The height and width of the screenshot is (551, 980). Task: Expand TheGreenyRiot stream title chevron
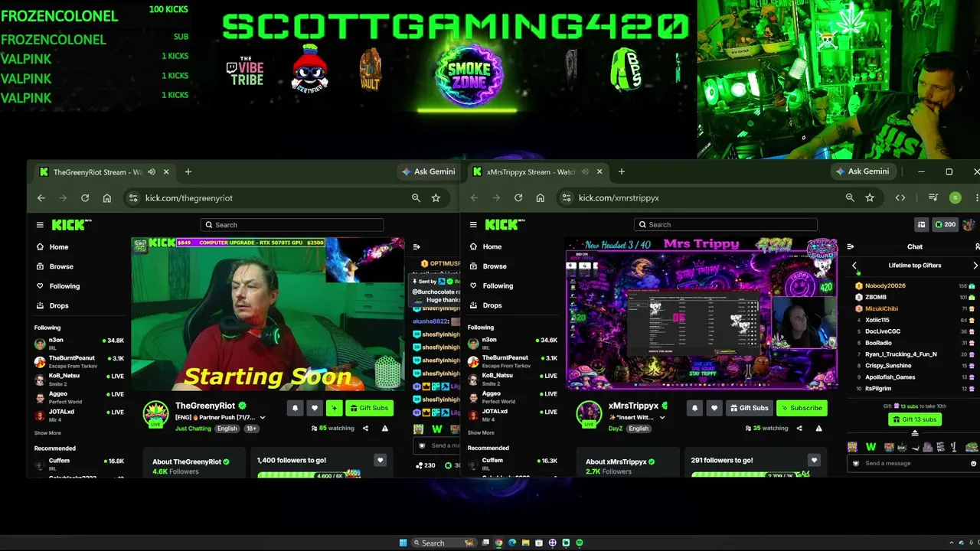click(x=263, y=418)
